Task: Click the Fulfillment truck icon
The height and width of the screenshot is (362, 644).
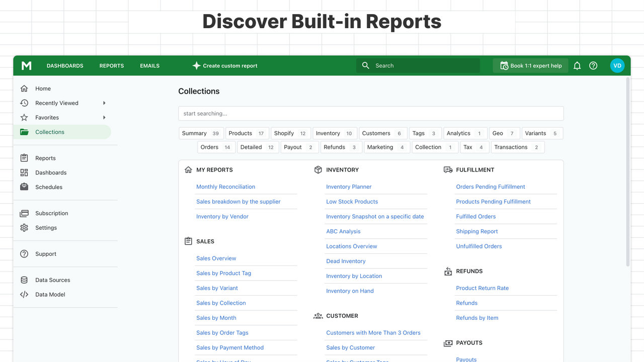Action: click(x=448, y=170)
